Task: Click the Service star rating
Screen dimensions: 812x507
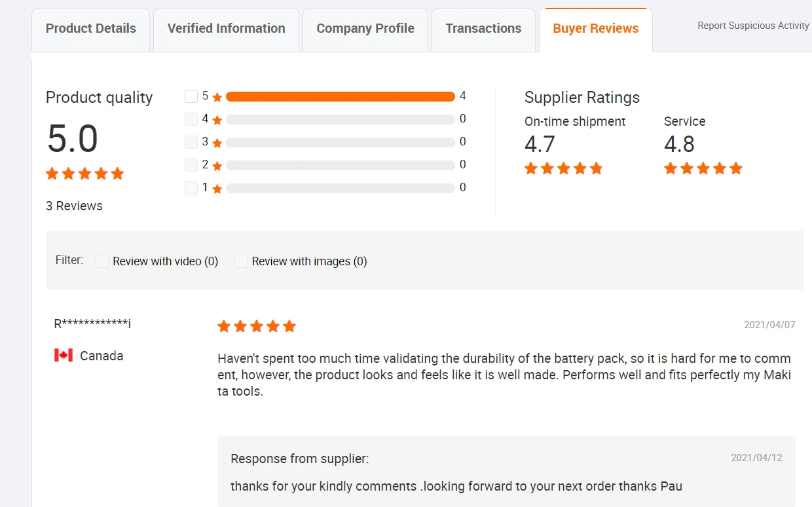Action: click(703, 169)
